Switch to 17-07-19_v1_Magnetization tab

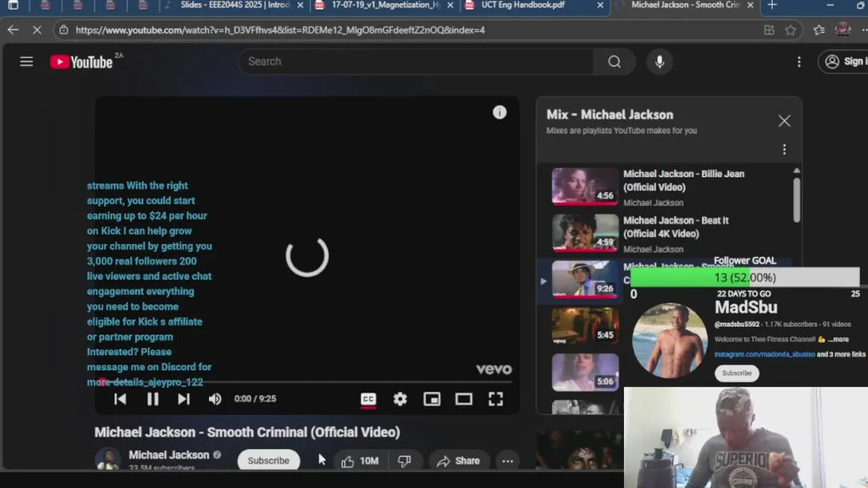[384, 5]
